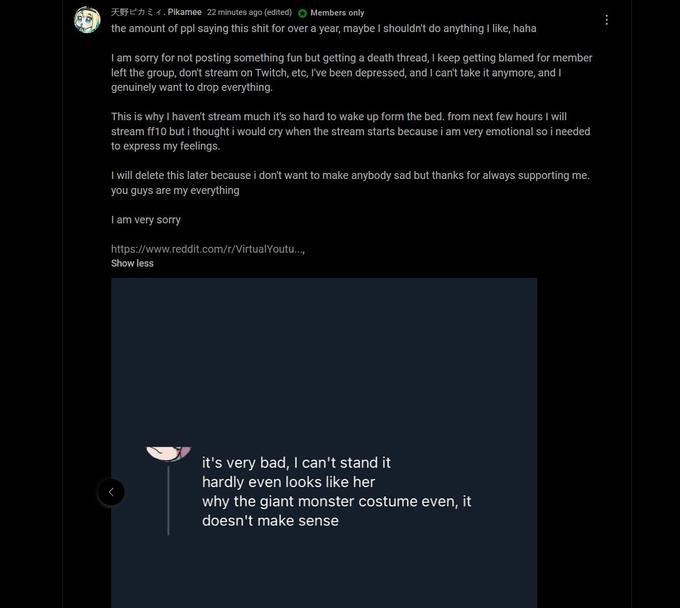This screenshot has width=680, height=608.
Task: Open the '22 minutes ago (edited)' timestamp
Action: (x=249, y=13)
